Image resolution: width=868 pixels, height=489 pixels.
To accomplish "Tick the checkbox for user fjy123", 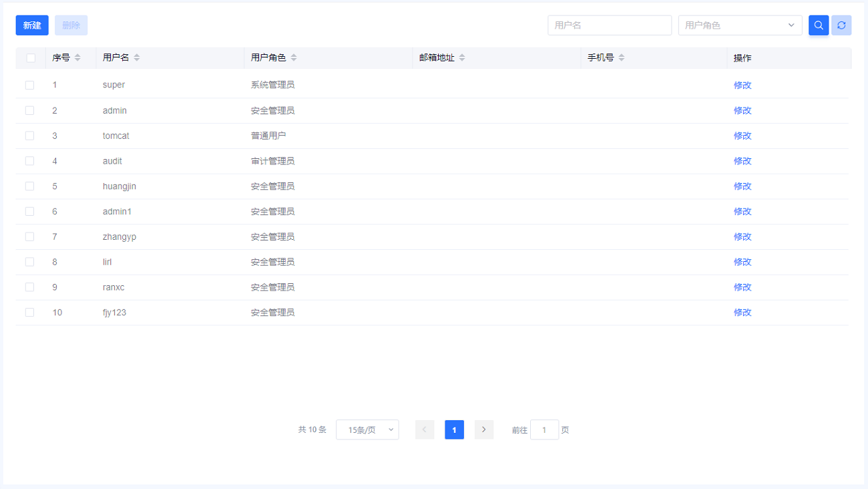I will pos(29,312).
